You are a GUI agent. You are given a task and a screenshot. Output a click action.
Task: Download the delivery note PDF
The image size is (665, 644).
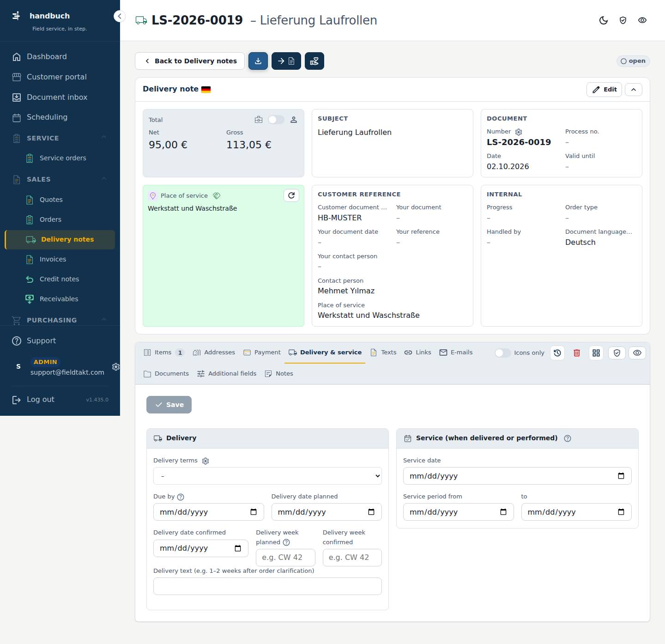point(258,61)
